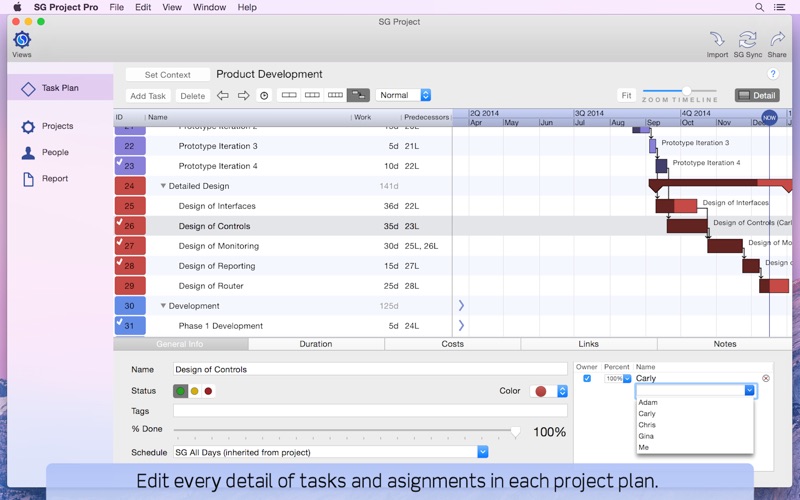Click the Set Context button
800x500 pixels.
click(x=168, y=74)
